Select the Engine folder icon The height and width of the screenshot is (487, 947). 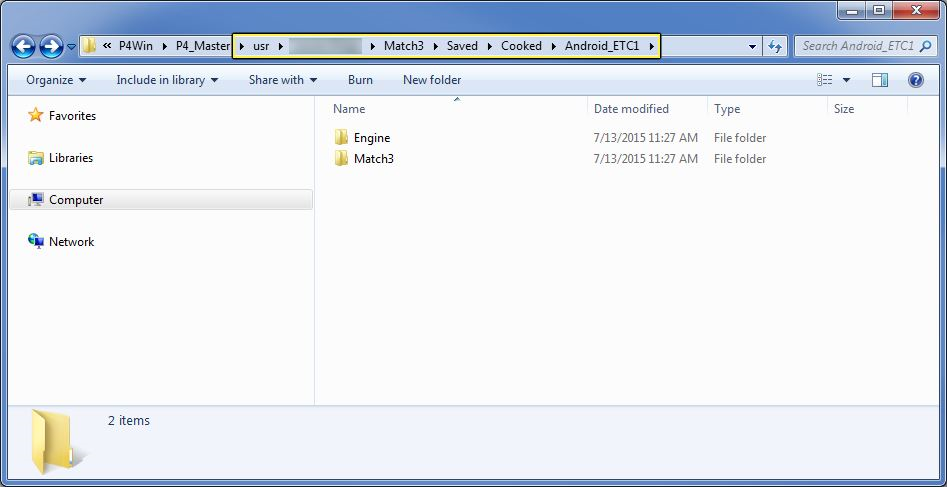pos(341,138)
